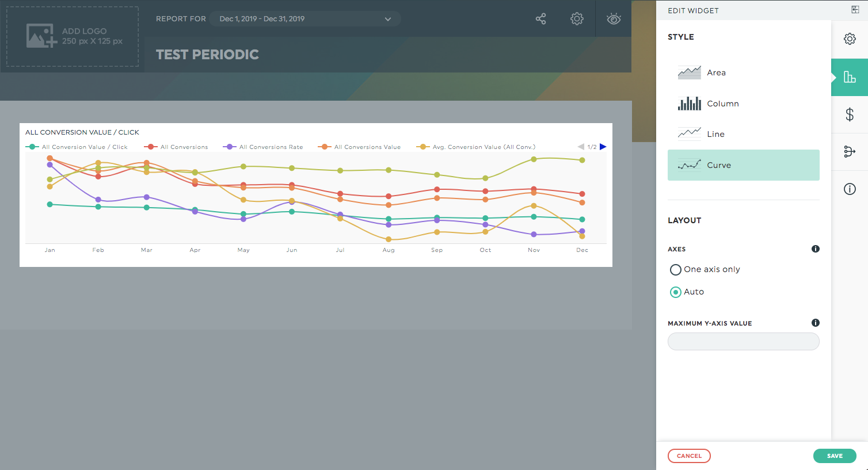Switch chart style to Column

722,104
